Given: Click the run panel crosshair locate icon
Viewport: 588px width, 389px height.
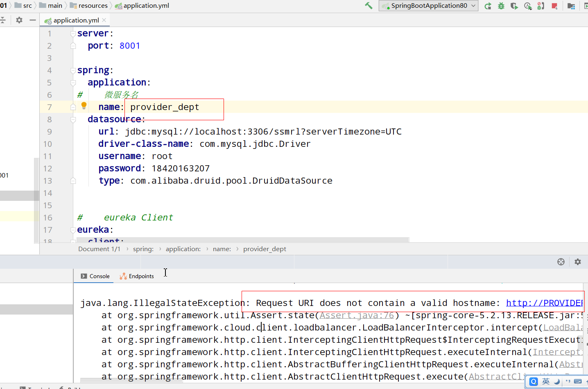Looking at the screenshot, I should [x=561, y=262].
